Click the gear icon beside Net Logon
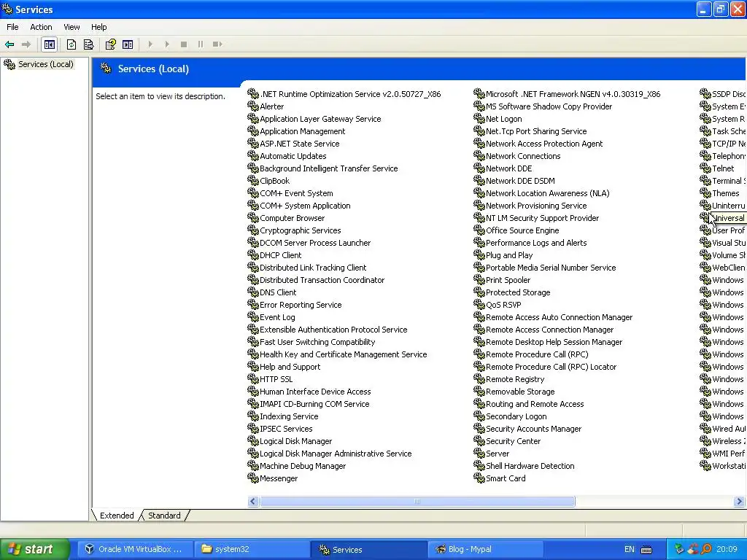Viewport: 747px width, 560px height. pyautogui.click(x=479, y=119)
